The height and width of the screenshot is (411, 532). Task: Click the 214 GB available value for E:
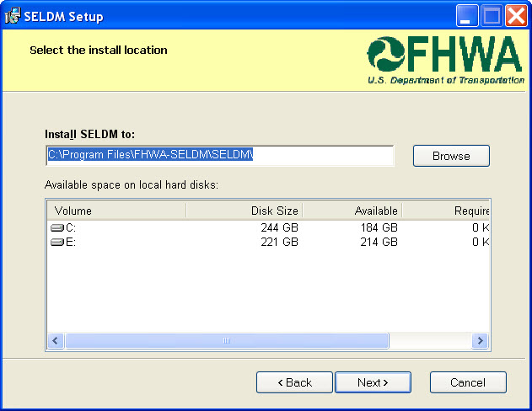tap(379, 243)
